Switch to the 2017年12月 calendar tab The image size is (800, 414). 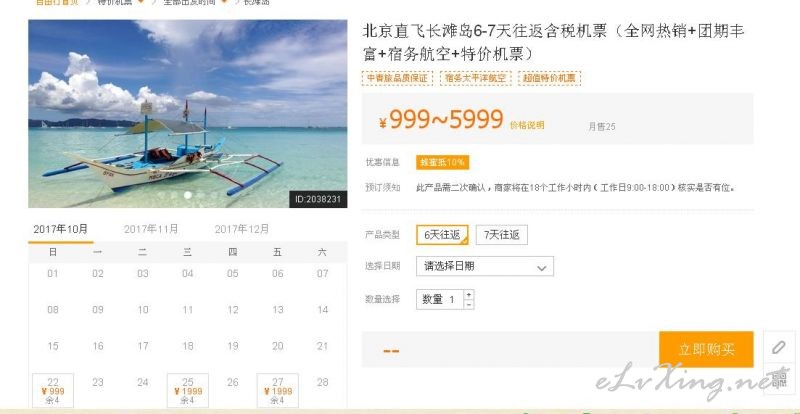[x=242, y=229]
